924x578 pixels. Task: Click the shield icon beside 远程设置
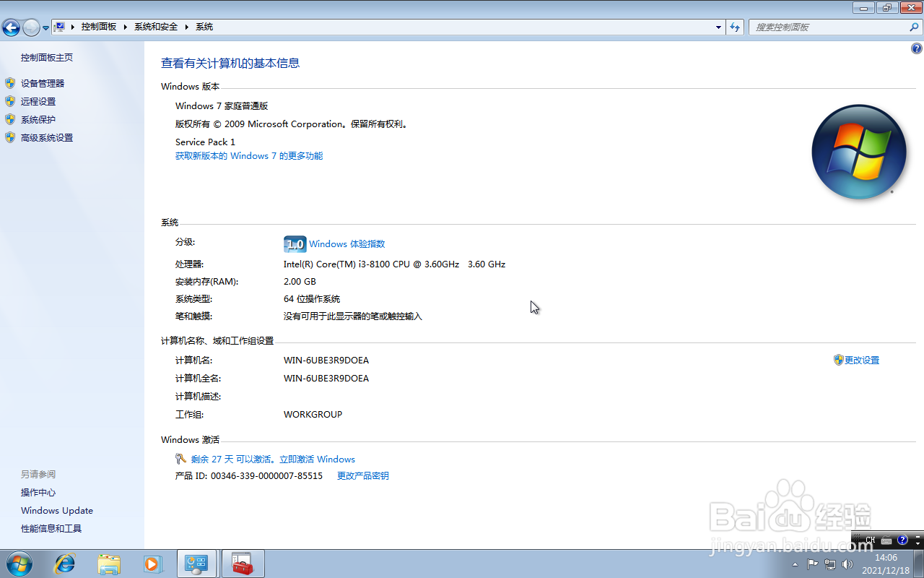(x=10, y=101)
